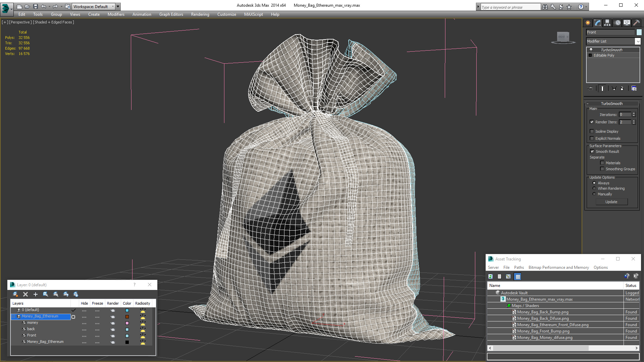Click the Redo arrow icon

click(x=55, y=6)
